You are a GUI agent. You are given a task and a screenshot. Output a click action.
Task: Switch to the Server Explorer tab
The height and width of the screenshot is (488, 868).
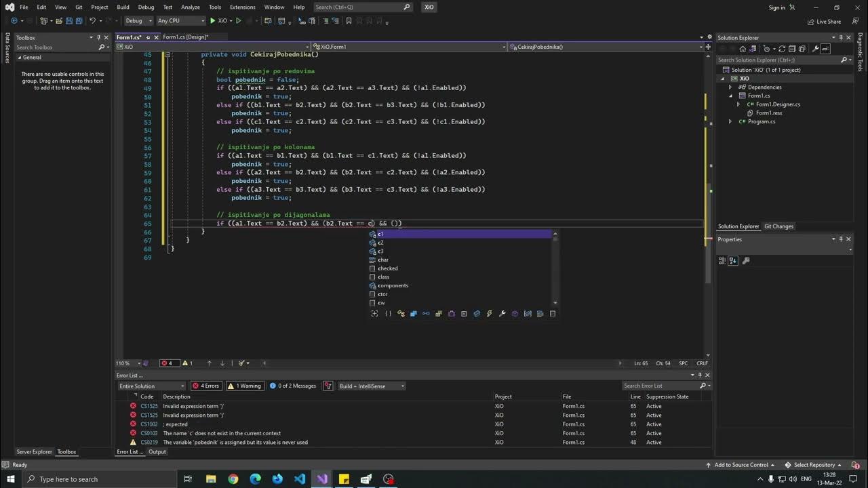click(34, 452)
